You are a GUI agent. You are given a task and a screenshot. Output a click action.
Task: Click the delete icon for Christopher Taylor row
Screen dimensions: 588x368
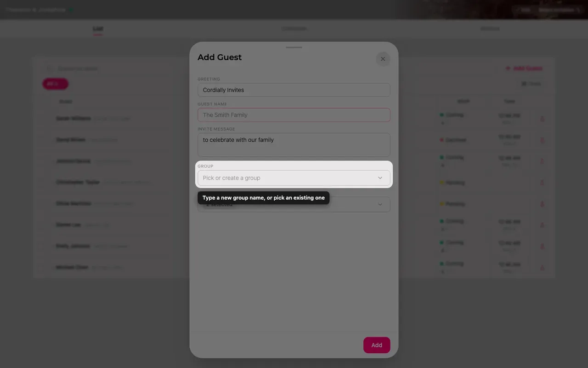542,183
